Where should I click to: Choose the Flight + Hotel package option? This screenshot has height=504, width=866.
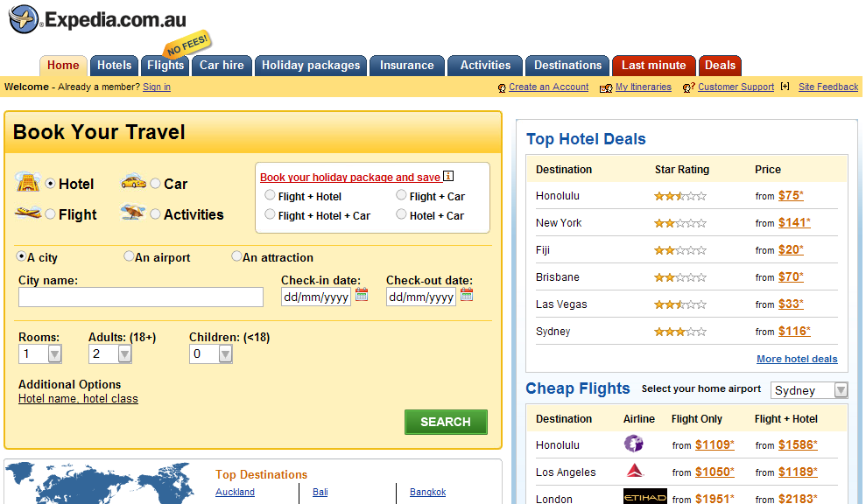pos(270,195)
